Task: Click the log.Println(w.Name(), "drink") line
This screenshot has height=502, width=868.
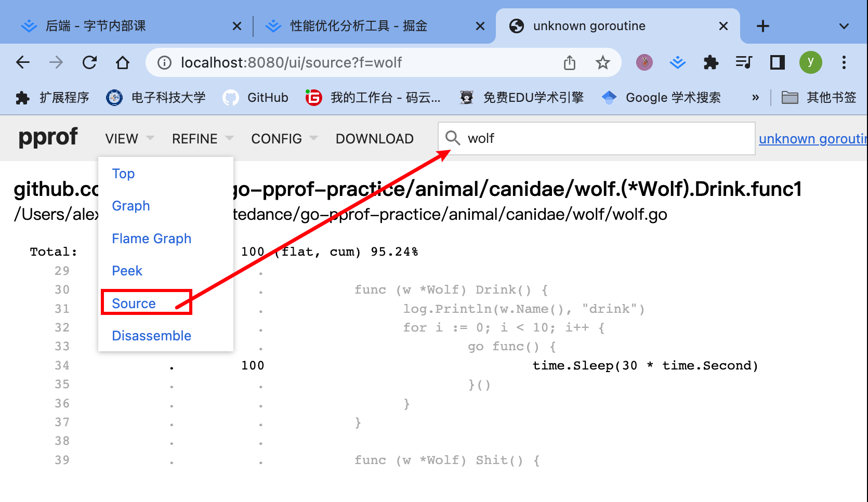Action: pyautogui.click(x=524, y=309)
